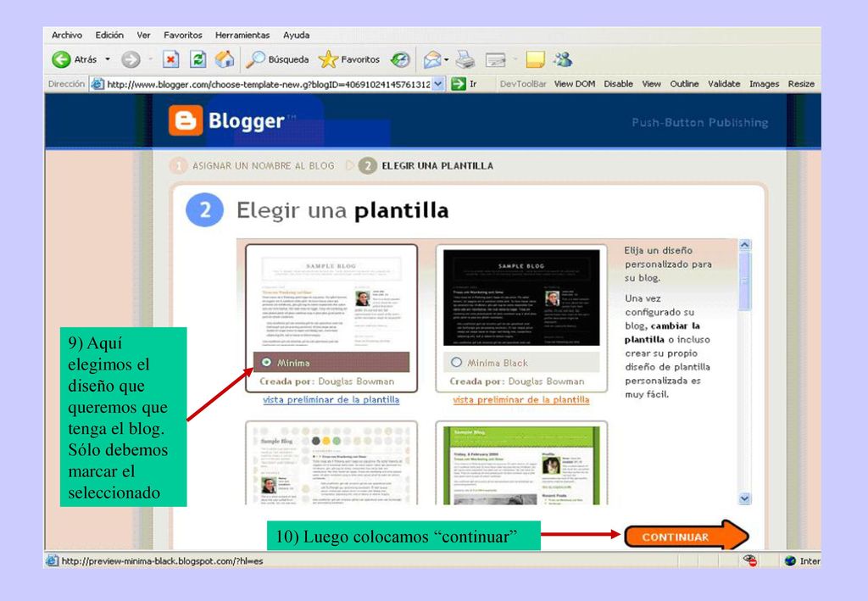Open the address bar dropdown arrow
The image size is (868, 601).
point(438,84)
